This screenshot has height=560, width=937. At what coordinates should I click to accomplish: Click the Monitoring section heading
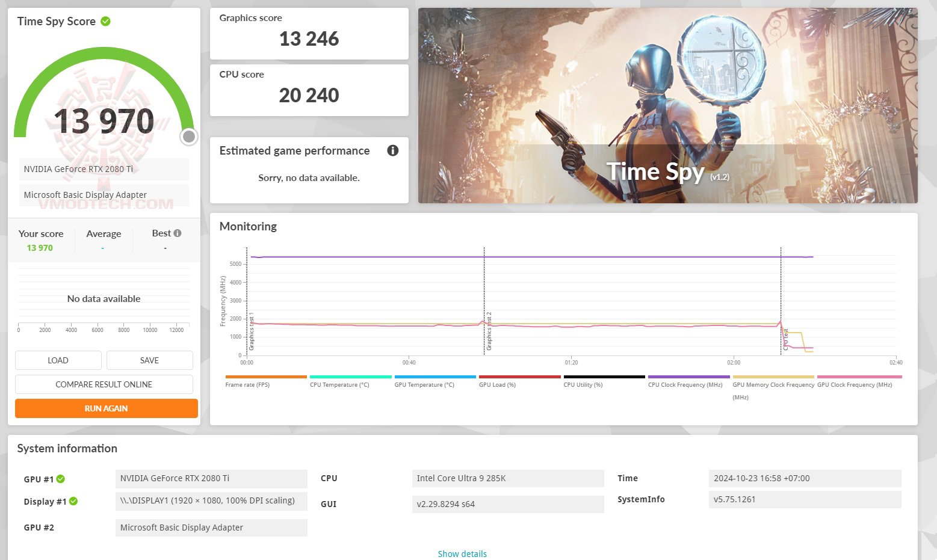tap(248, 227)
